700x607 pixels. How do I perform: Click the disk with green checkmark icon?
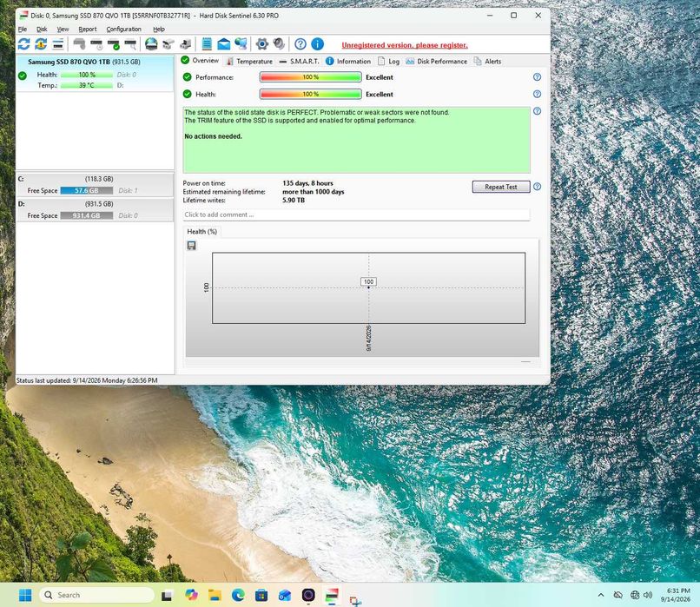point(114,43)
